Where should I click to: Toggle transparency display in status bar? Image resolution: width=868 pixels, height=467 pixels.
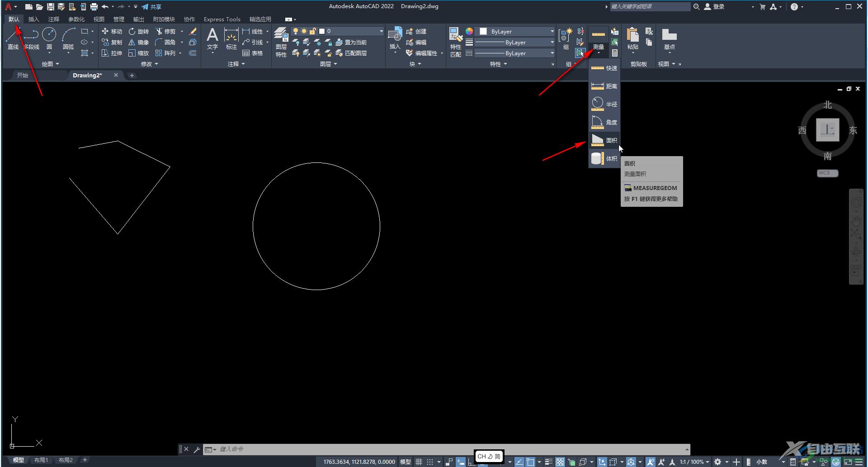click(x=560, y=462)
